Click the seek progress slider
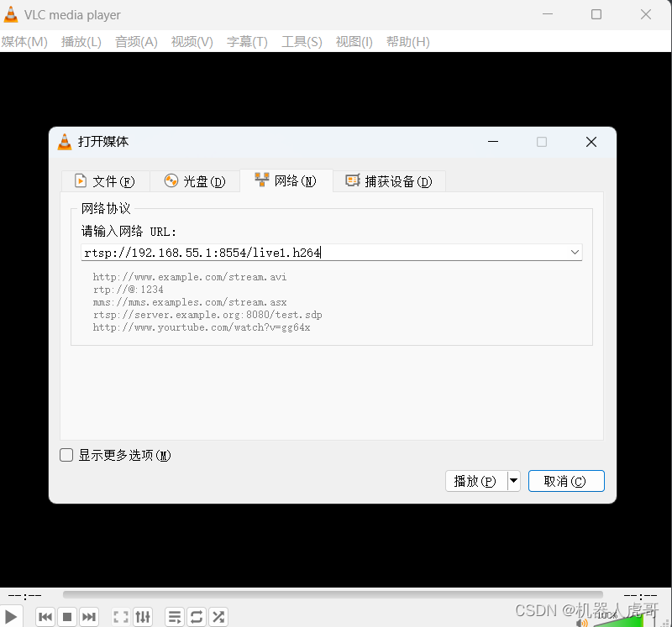The image size is (672, 627). (x=336, y=594)
